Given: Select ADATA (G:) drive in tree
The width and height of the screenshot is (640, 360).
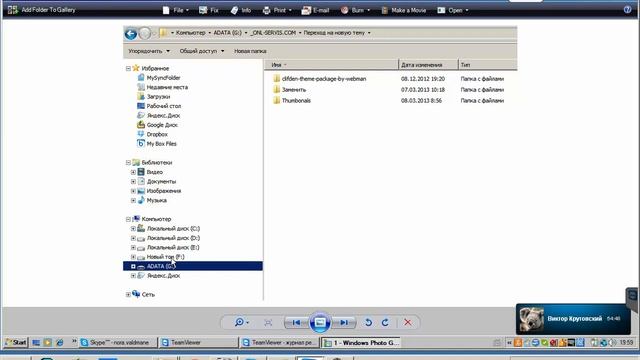Looking at the screenshot, I should pos(193,266).
